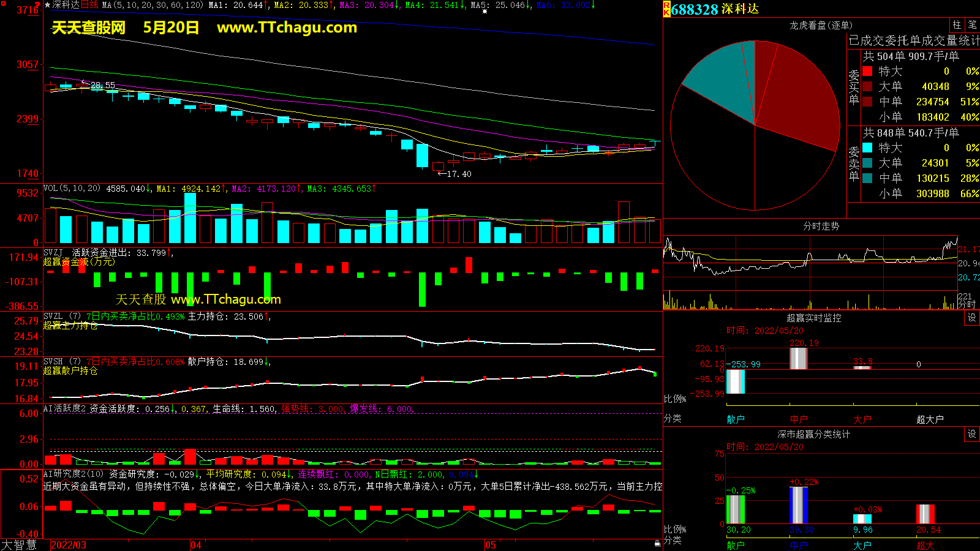The height and width of the screenshot is (551, 980).
Task: Click the cyan 特大 sell order color swatch
Action: (867, 148)
